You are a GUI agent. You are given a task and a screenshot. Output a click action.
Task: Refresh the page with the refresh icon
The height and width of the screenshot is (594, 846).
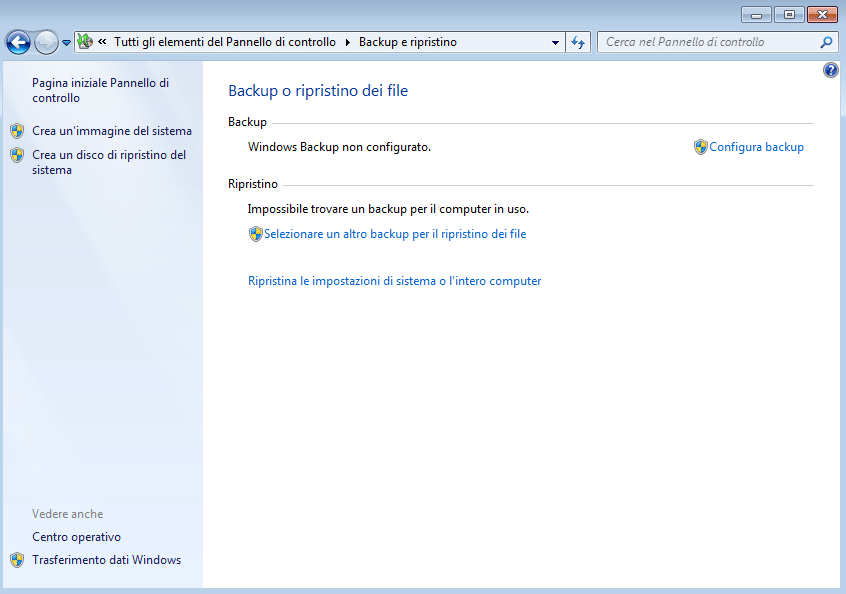pyautogui.click(x=578, y=42)
